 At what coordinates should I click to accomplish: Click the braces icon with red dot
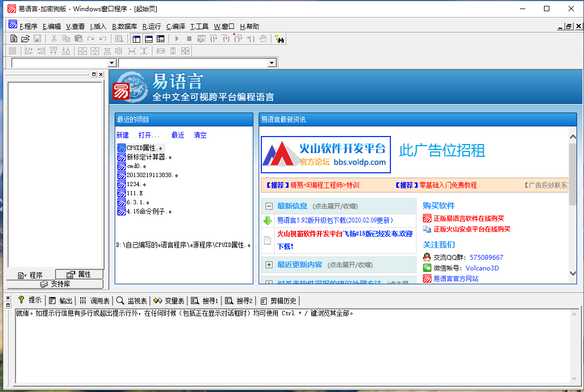coord(238,38)
